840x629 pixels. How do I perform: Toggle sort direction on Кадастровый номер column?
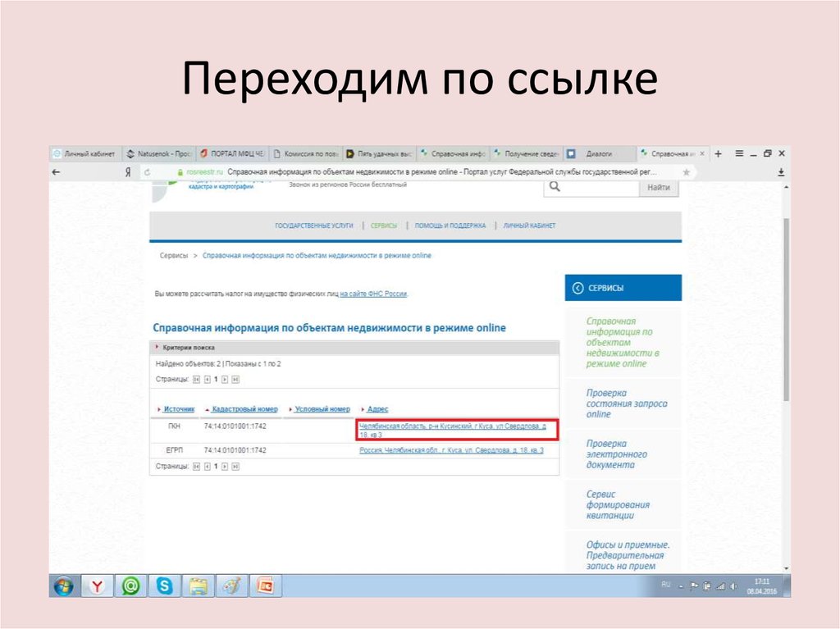tap(244, 408)
